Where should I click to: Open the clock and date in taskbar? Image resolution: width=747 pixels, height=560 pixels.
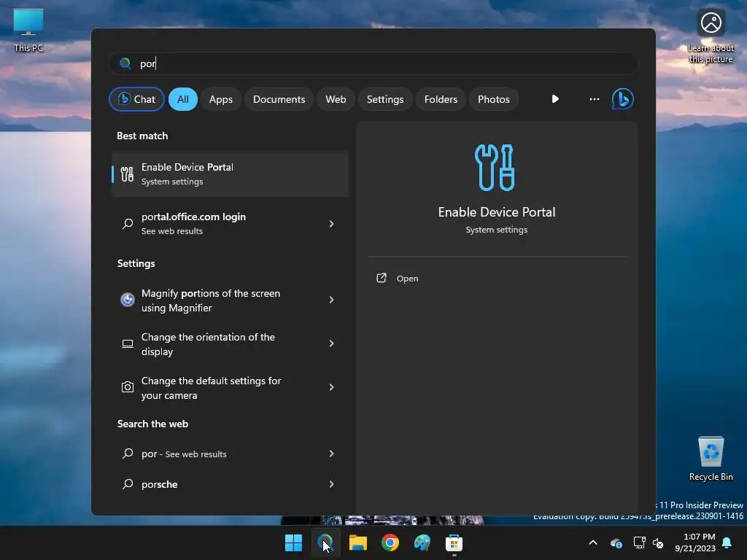(695, 542)
